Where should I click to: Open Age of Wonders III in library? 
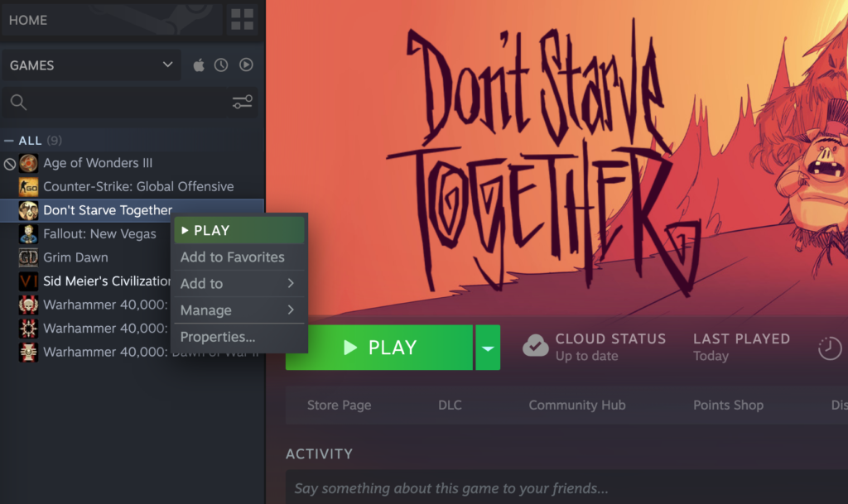click(x=98, y=163)
